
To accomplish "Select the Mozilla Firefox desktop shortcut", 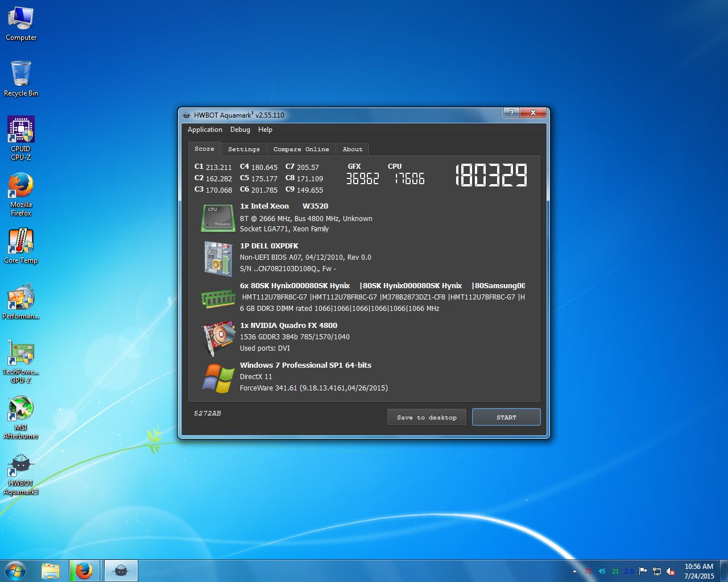I will click(x=21, y=194).
